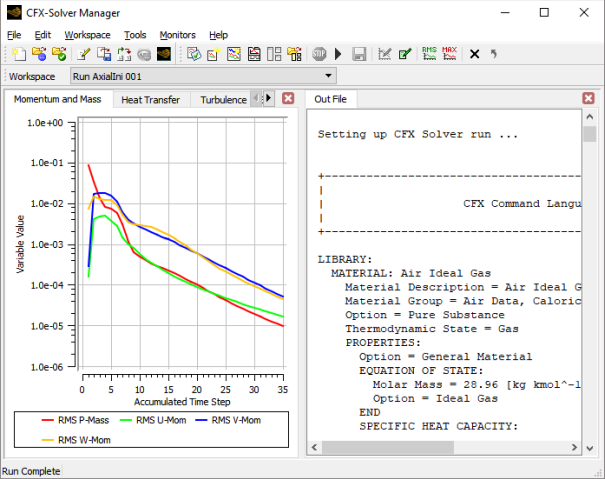Click the Monitor Run in Progress folder icon

39,54
